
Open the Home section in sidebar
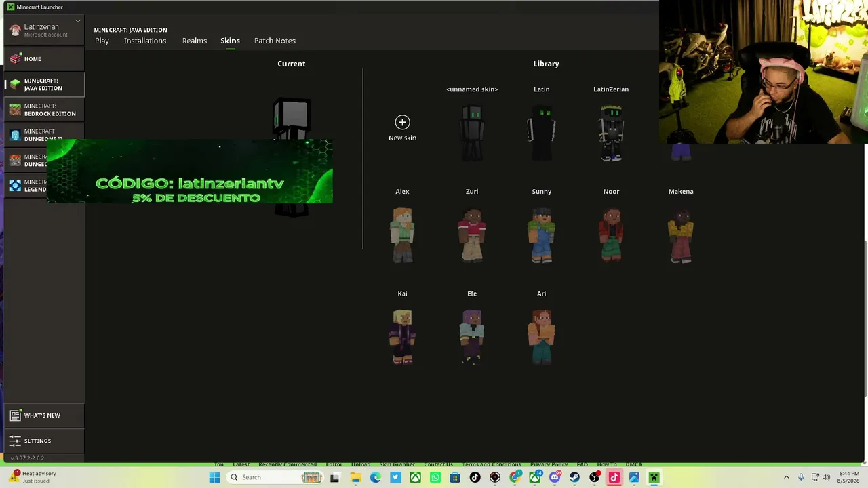(44, 59)
